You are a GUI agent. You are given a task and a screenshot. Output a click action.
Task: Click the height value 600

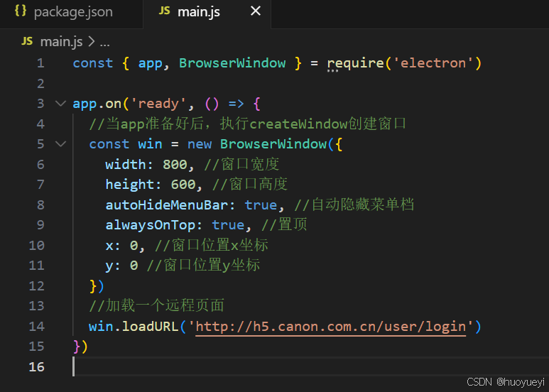click(x=183, y=185)
